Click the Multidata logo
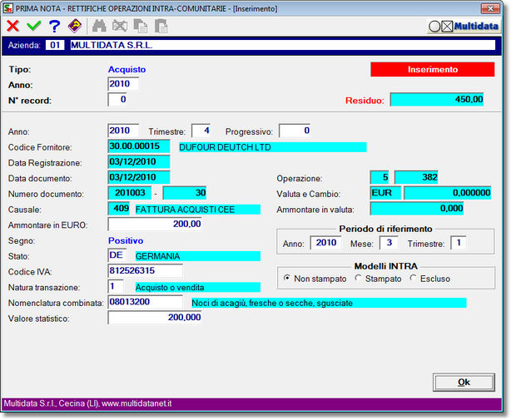Viewport: 511px width, 420px height. point(466,27)
